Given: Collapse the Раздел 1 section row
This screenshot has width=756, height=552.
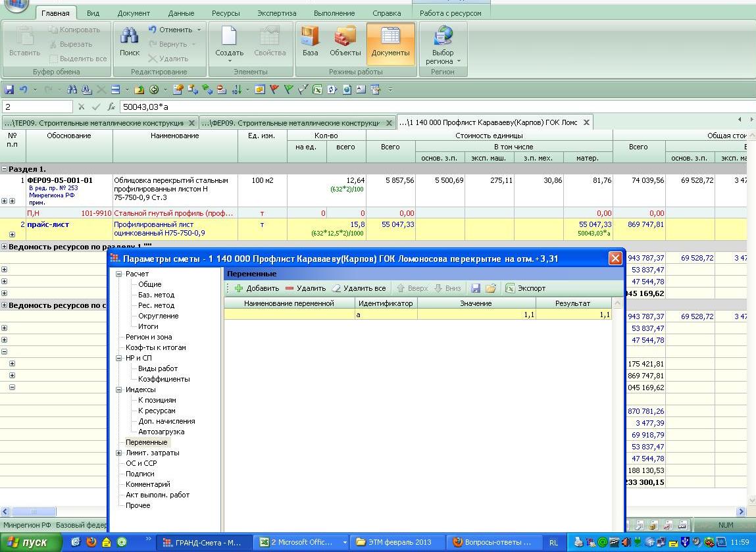Looking at the screenshot, I should (x=5, y=169).
